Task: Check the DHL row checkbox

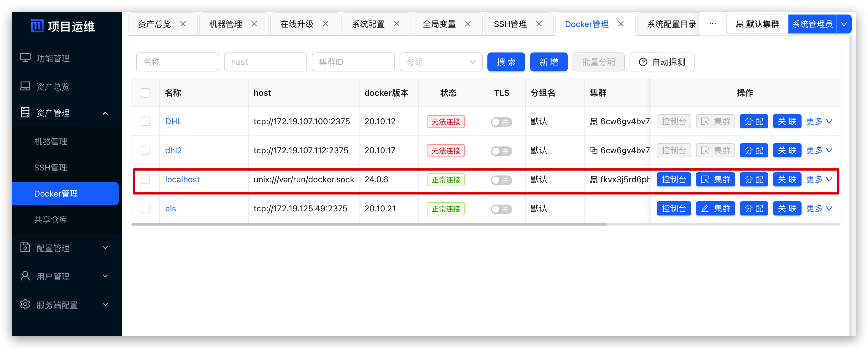Action: (145, 121)
